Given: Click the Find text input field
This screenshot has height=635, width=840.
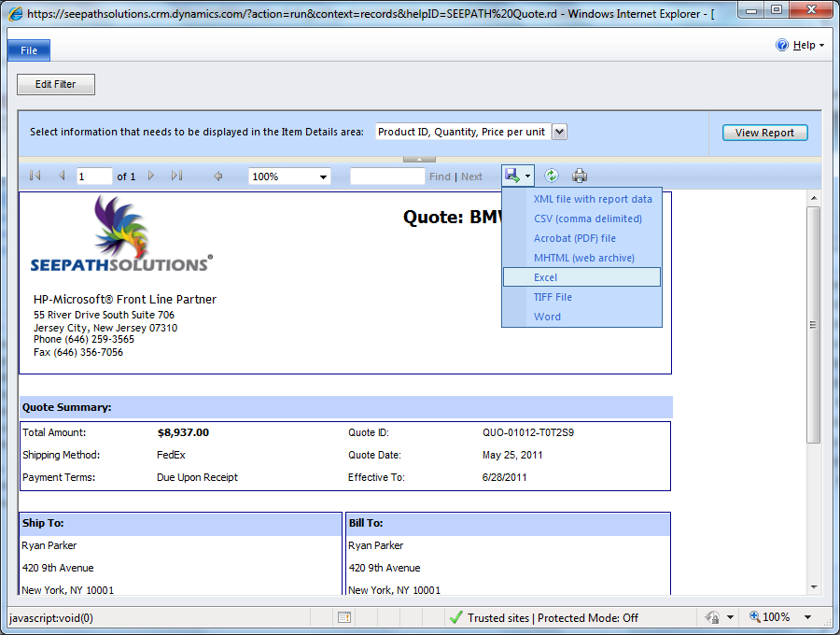Looking at the screenshot, I should pyautogui.click(x=387, y=176).
